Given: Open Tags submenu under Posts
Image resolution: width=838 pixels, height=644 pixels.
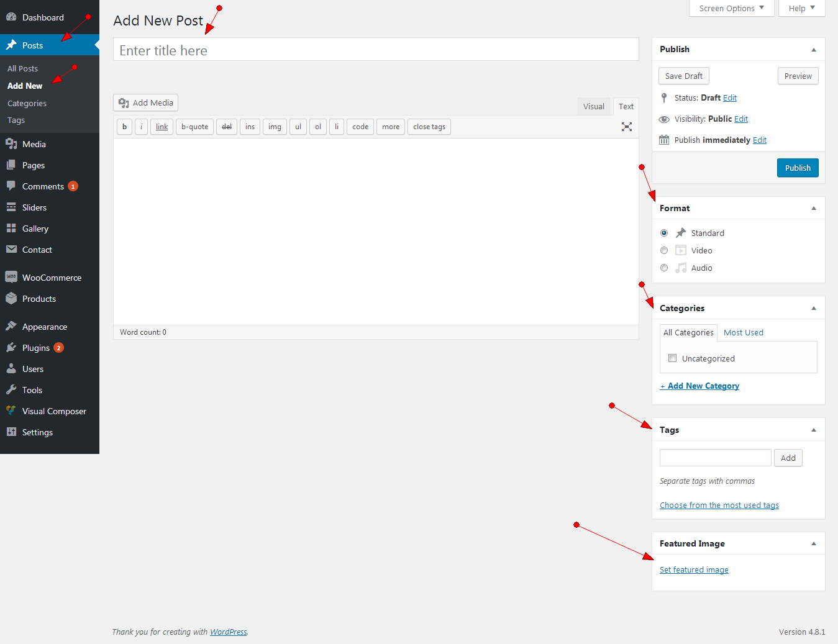Looking at the screenshot, I should [16, 120].
